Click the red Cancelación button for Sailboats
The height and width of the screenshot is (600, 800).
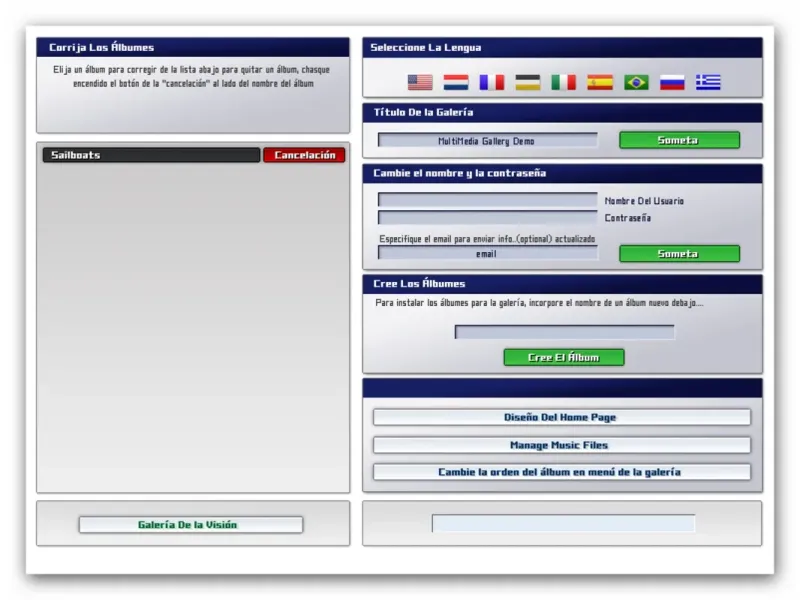pos(305,155)
